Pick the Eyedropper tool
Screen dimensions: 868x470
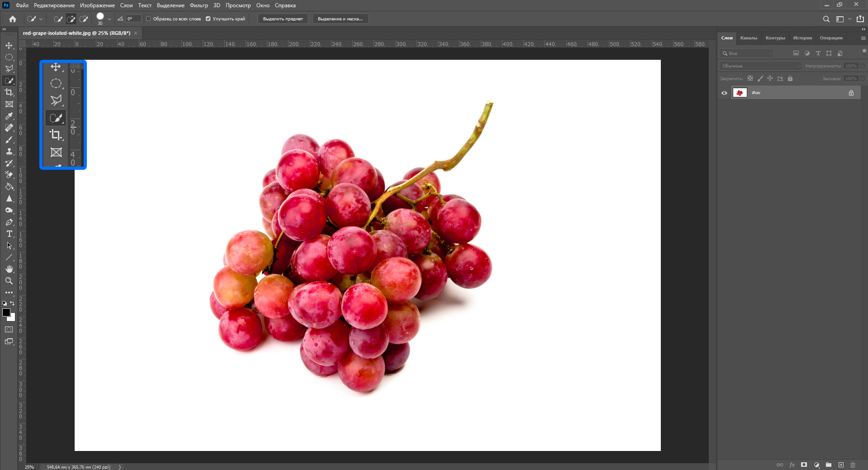(9, 116)
